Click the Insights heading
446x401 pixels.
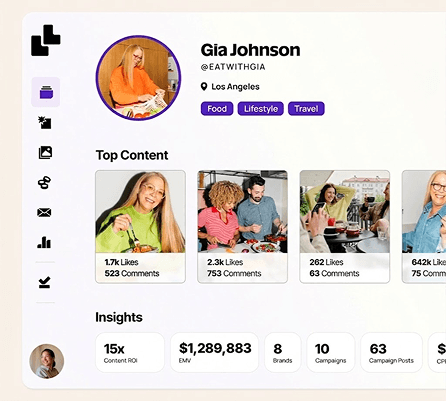point(119,317)
